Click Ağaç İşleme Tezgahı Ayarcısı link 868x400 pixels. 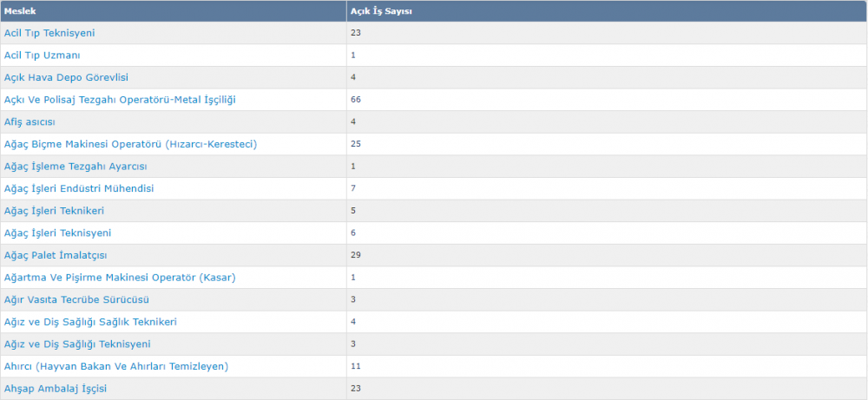(x=76, y=167)
